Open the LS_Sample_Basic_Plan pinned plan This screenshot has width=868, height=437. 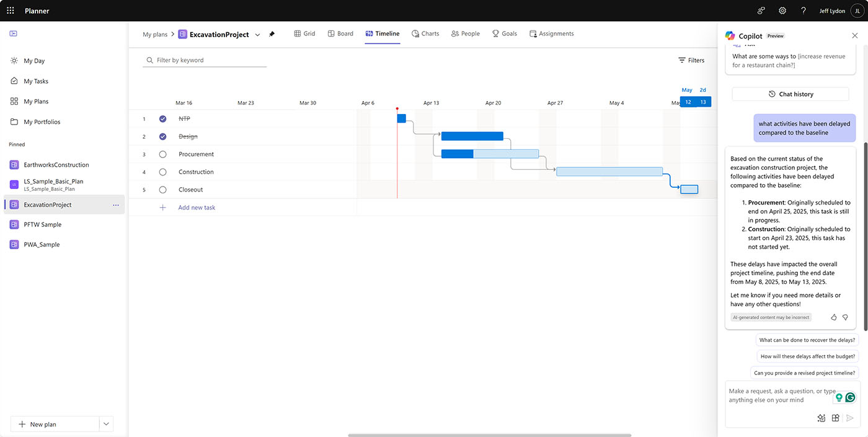point(64,185)
